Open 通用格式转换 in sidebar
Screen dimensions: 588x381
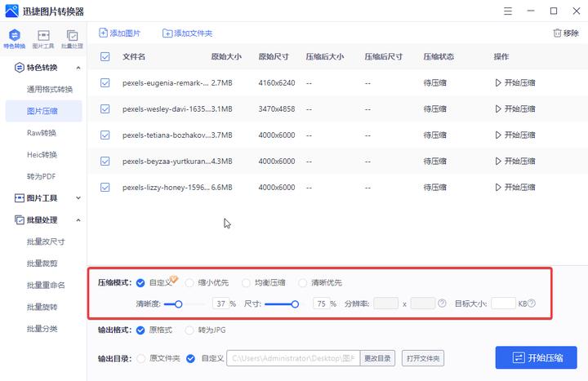[50, 89]
